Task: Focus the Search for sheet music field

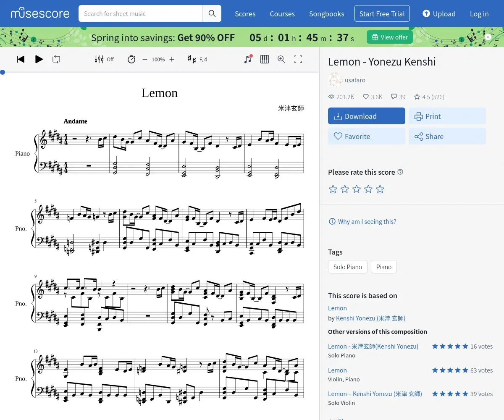Action: click(x=141, y=13)
